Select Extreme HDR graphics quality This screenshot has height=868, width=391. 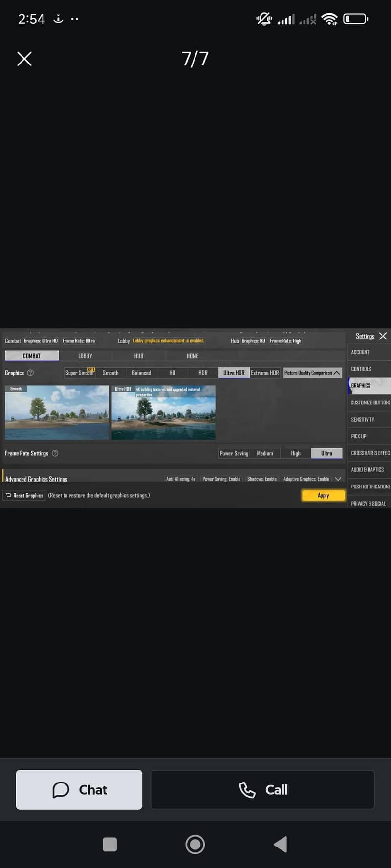pyautogui.click(x=265, y=373)
